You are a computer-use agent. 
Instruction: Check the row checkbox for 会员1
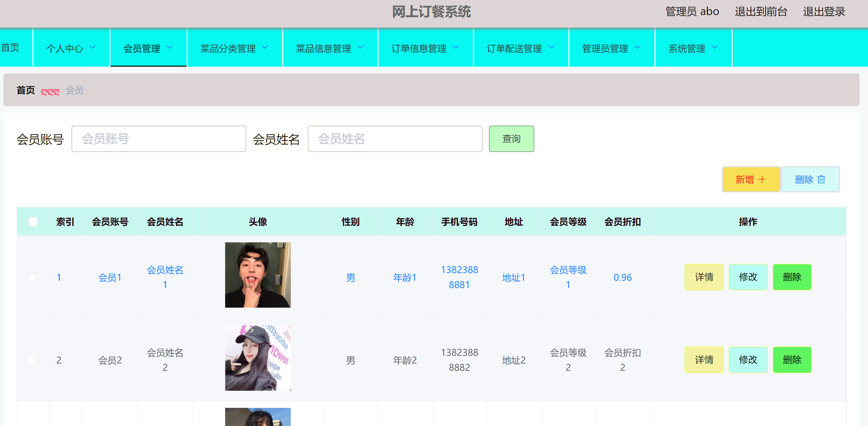[32, 278]
